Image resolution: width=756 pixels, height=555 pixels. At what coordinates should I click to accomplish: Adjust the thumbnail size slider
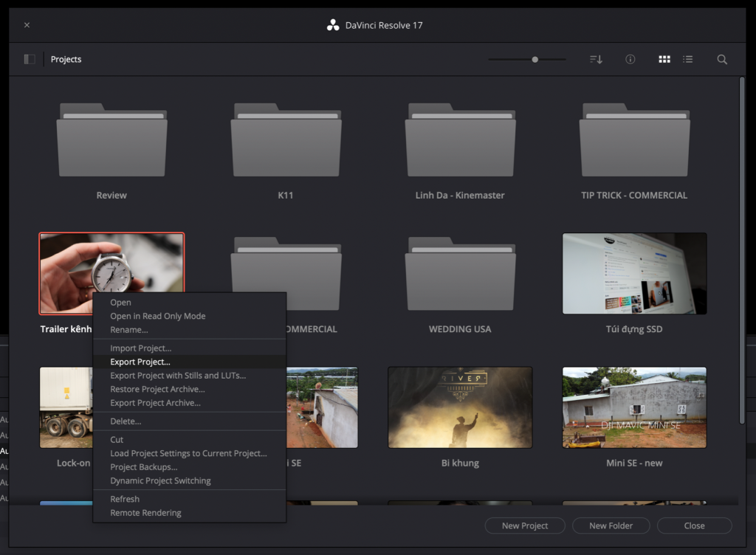pos(535,59)
